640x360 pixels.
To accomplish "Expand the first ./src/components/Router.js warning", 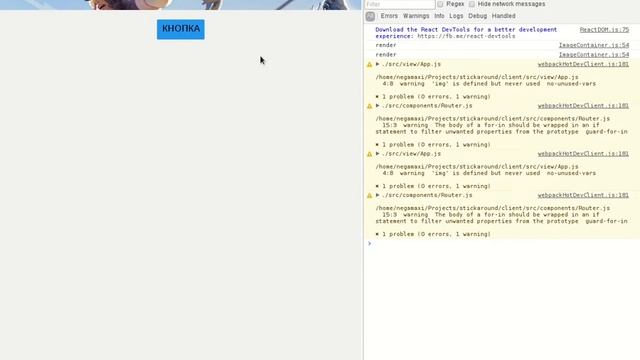I will 378,106.
